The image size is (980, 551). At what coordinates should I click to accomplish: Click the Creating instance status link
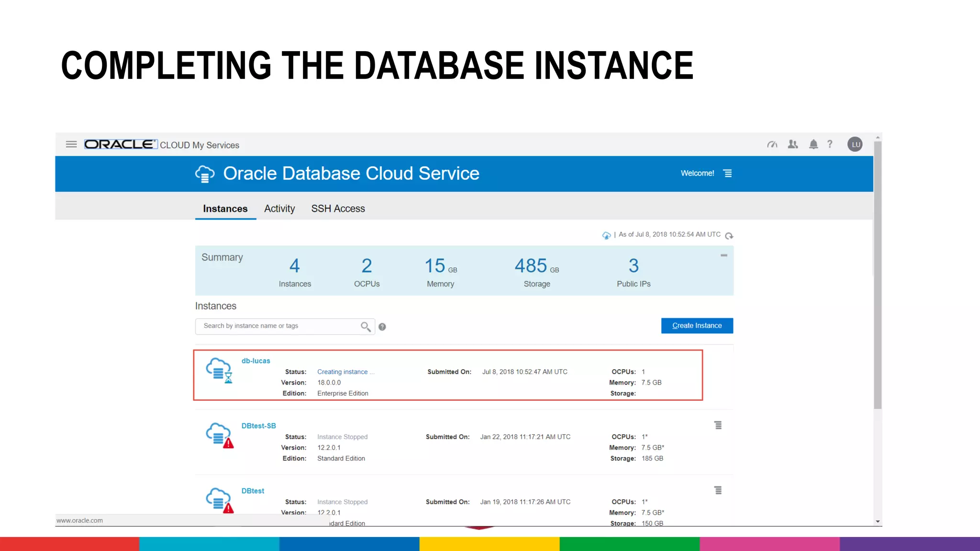[345, 372]
